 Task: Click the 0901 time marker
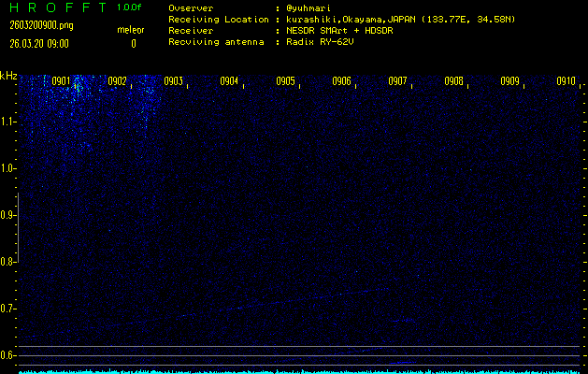pyautogui.click(x=62, y=81)
